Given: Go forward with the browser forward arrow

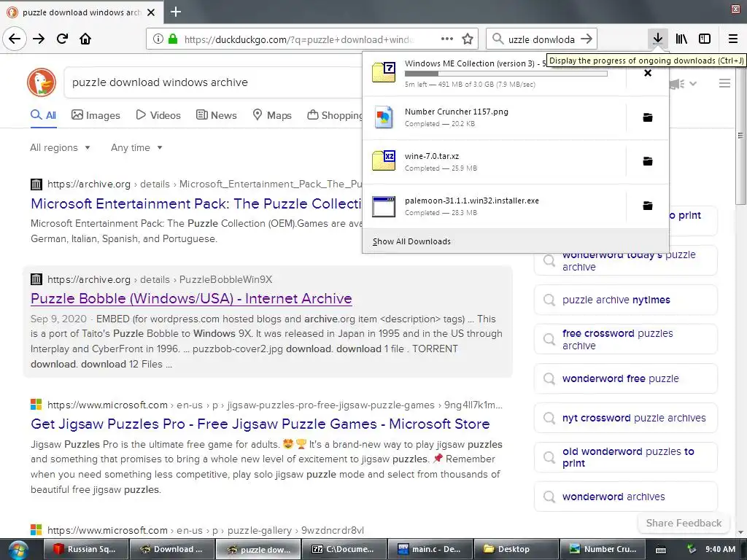Looking at the screenshot, I should pyautogui.click(x=39, y=39).
